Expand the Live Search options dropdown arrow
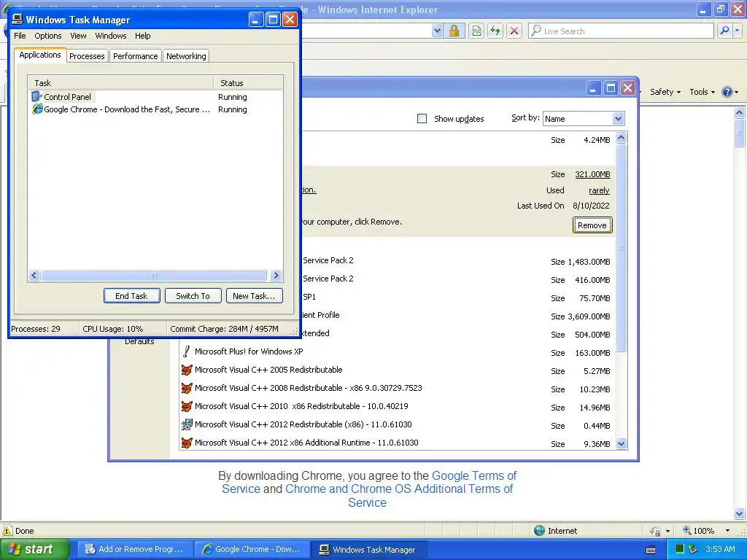Screen dimensions: 747x560 coord(738,31)
